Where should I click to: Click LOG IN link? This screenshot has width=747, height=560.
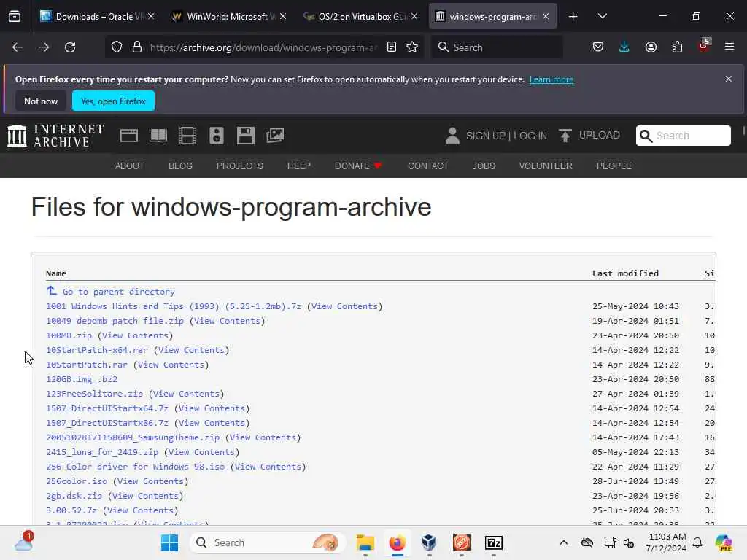point(530,136)
